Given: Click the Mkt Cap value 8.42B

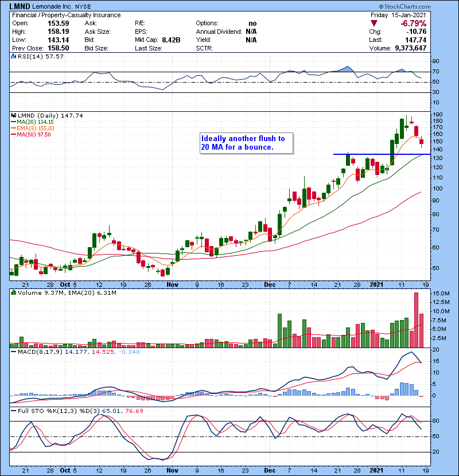Looking at the screenshot, I should [x=171, y=40].
